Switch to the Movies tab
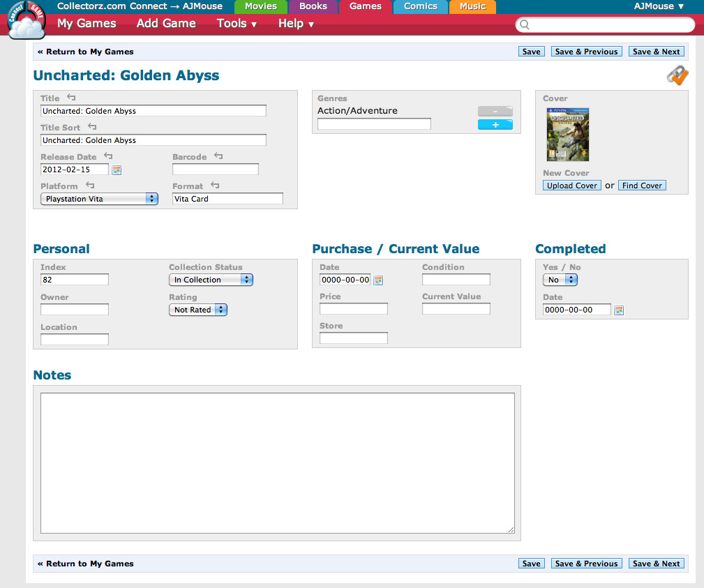This screenshot has width=704, height=588. tap(261, 6)
